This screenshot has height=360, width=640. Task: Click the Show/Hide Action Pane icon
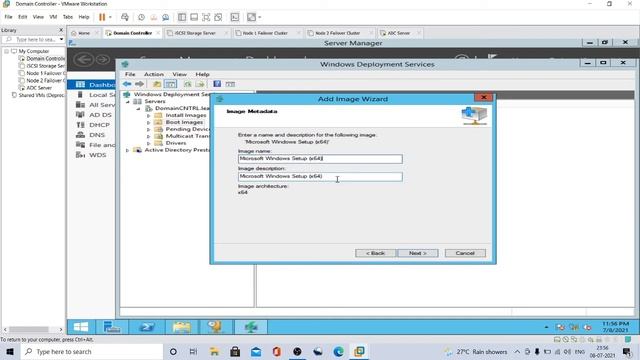click(230, 84)
